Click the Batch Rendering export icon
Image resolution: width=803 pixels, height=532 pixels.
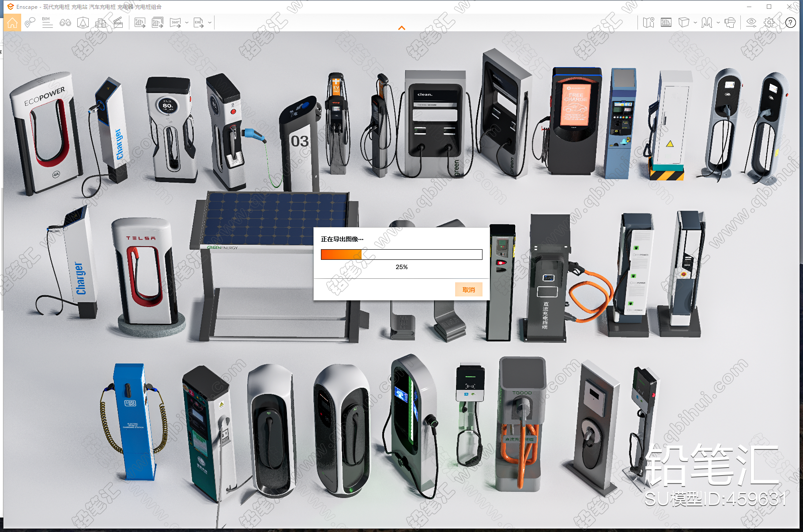pyautogui.click(x=158, y=23)
